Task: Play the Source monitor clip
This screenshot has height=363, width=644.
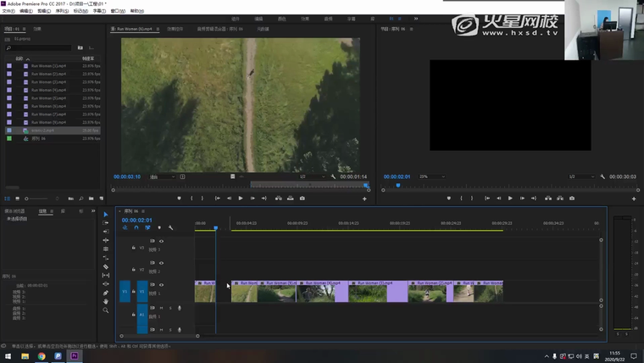Action: point(241,198)
